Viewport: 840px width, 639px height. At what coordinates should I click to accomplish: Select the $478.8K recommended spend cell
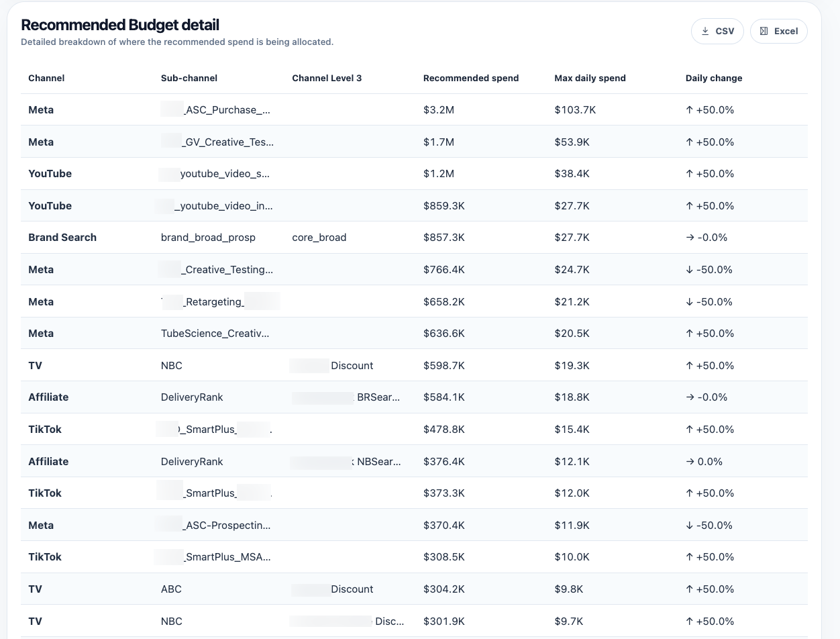click(444, 429)
